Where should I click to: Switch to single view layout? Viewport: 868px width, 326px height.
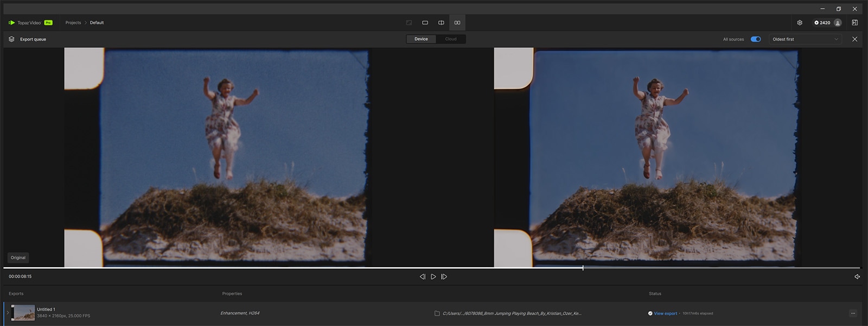pos(425,23)
